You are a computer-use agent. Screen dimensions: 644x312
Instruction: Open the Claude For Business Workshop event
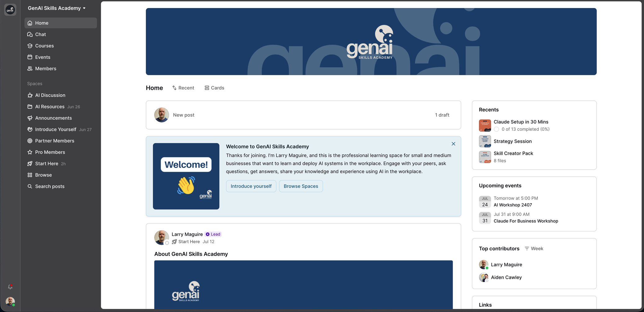click(x=526, y=221)
